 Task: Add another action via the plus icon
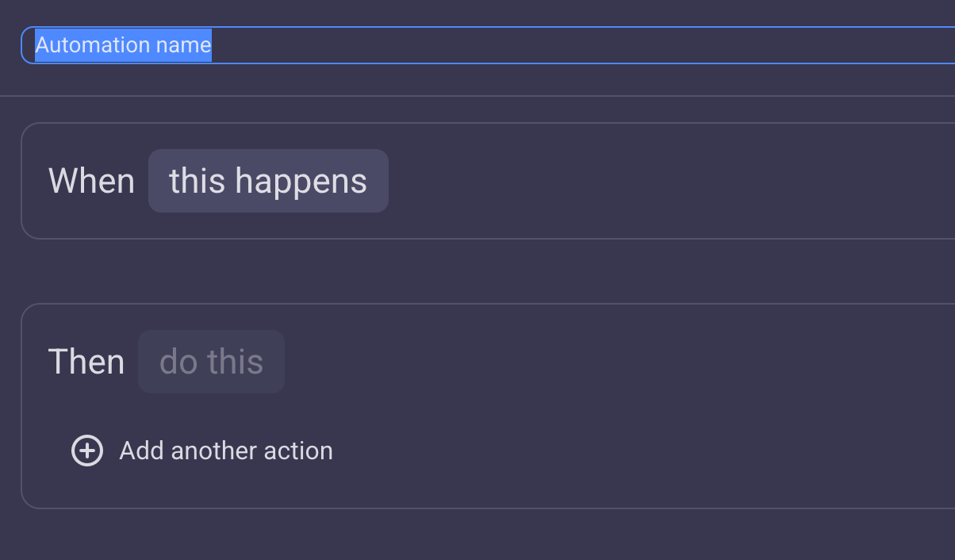pos(87,451)
